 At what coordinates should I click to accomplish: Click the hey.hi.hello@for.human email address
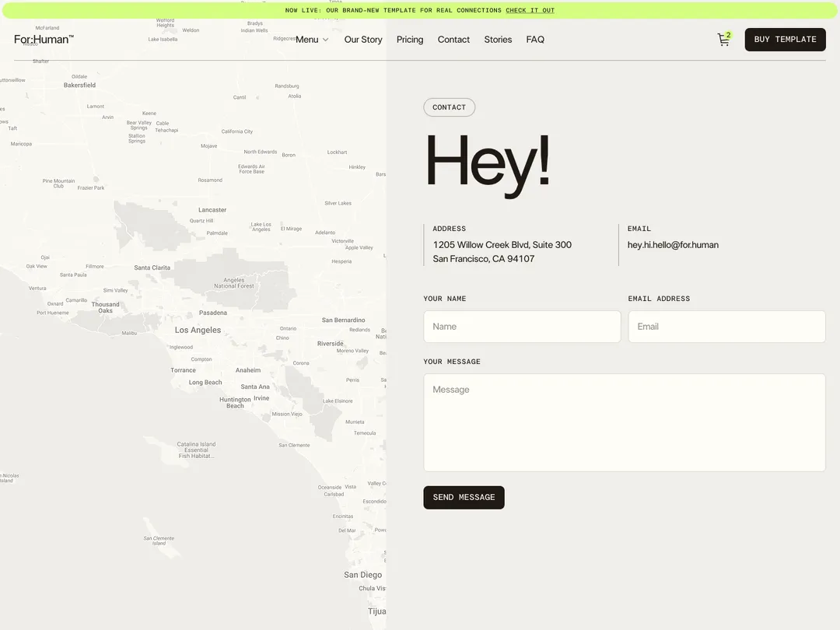pos(672,244)
